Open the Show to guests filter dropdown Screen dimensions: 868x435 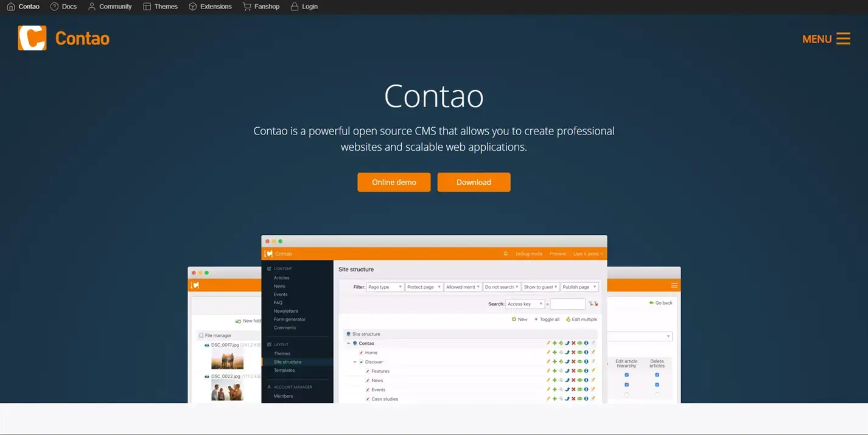point(541,287)
